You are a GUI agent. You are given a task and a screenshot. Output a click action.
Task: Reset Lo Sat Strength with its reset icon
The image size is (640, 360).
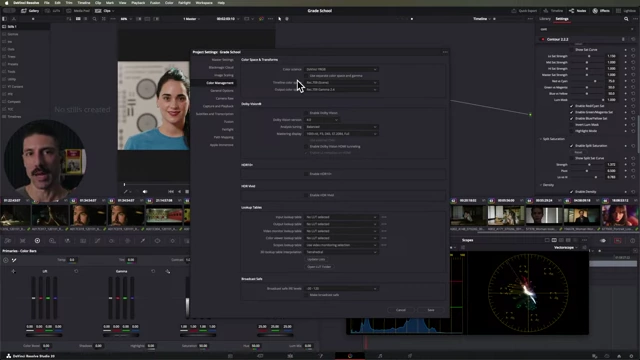click(633, 56)
